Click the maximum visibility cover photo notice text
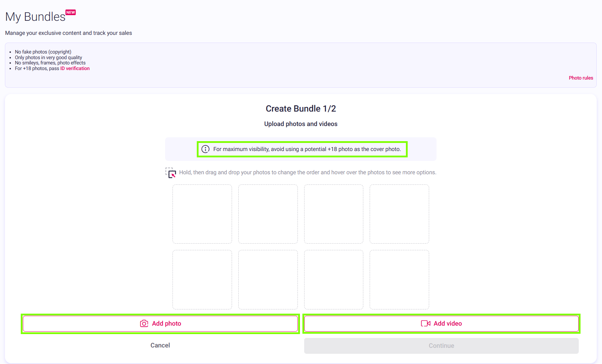 [307, 149]
